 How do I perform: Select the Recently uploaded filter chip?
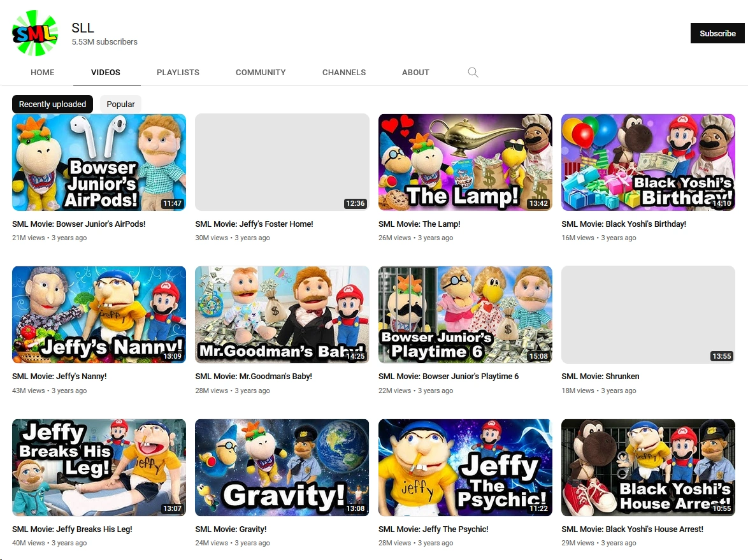click(x=52, y=104)
